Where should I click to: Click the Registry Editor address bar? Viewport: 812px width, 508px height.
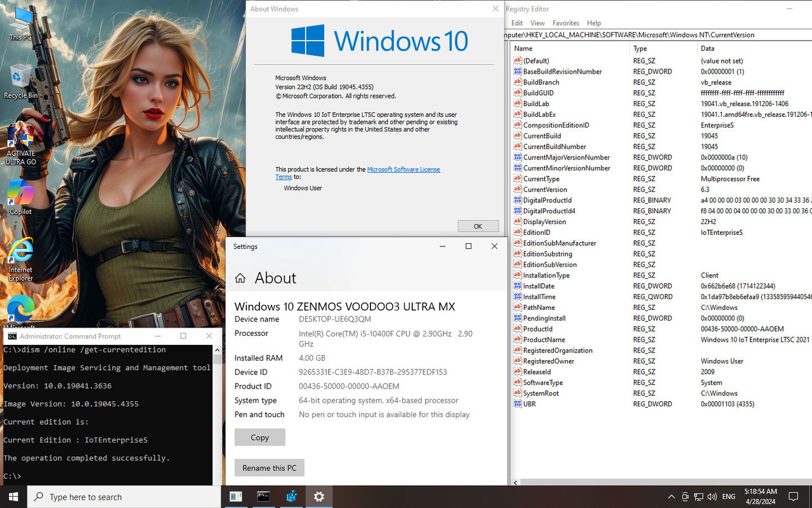tap(657, 35)
